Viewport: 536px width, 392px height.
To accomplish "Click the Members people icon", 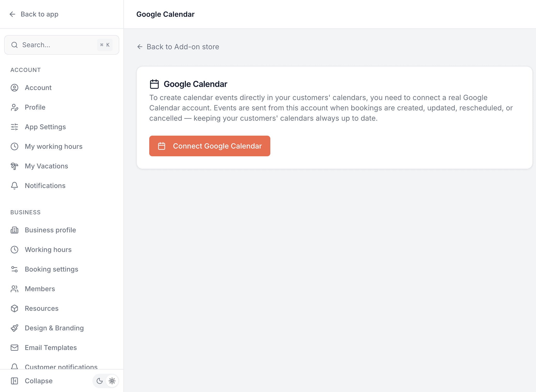I will pyautogui.click(x=14, y=289).
